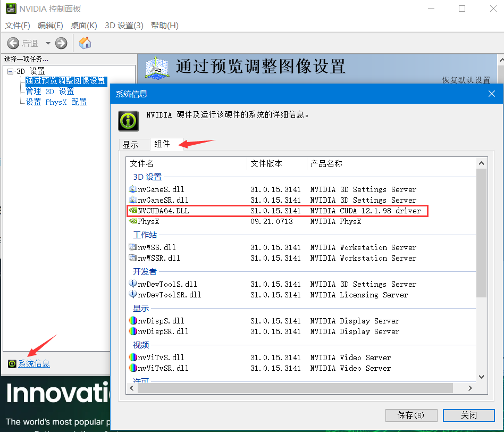Select 通过预览调整图像设置 tree item
Image resolution: width=504 pixels, height=432 pixels.
65,81
